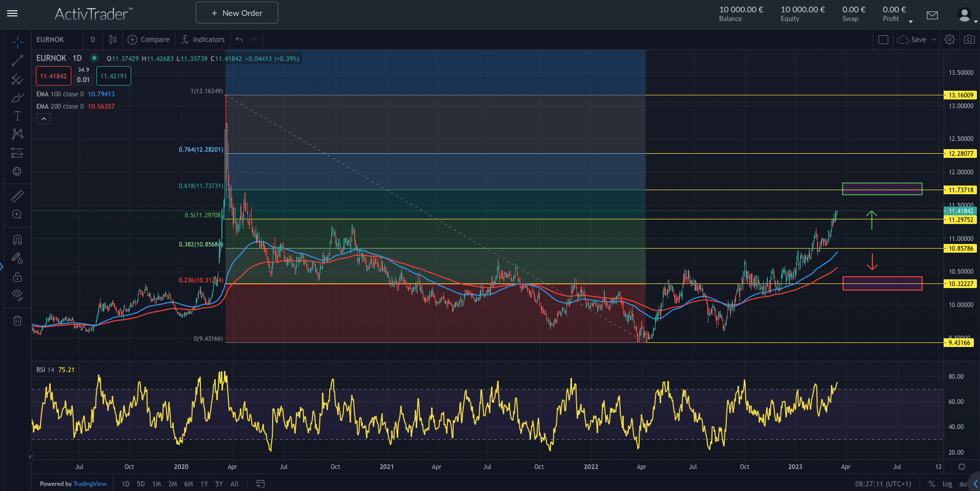
Task: Activate the Zoom In tool
Action: (17, 215)
